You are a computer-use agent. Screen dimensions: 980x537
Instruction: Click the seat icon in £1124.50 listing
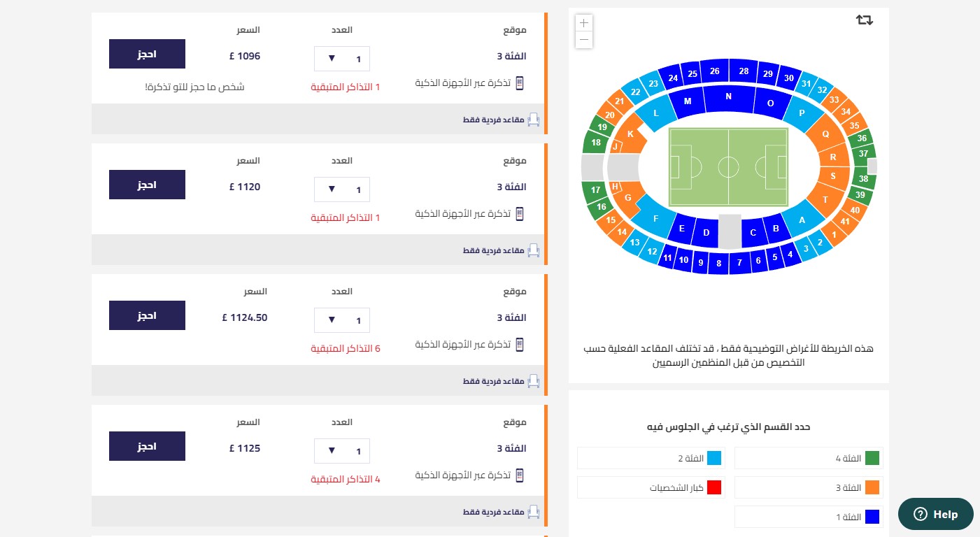point(534,380)
